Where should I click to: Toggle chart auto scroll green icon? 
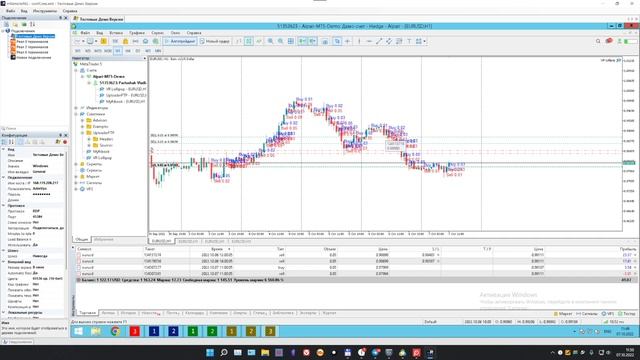(302, 41)
